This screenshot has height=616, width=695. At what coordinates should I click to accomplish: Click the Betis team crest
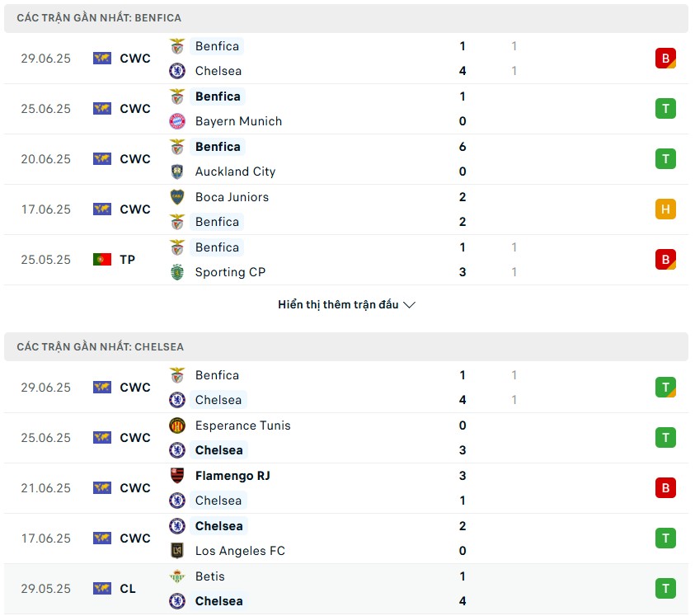177,576
